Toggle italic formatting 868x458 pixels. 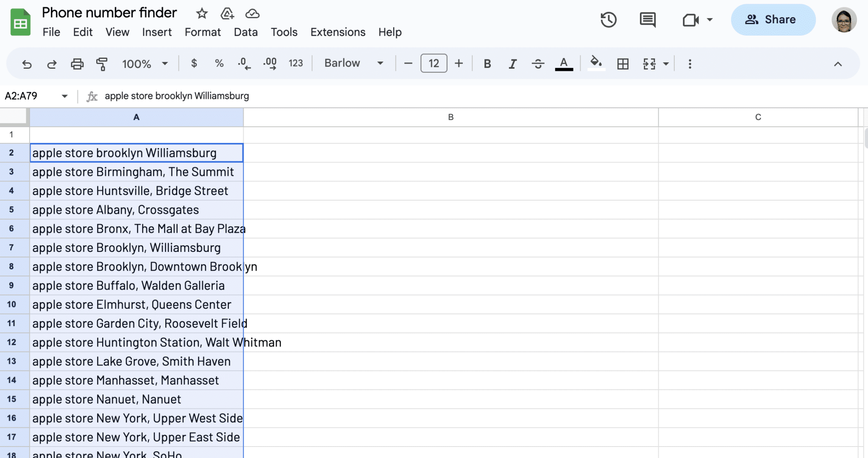pyautogui.click(x=512, y=64)
